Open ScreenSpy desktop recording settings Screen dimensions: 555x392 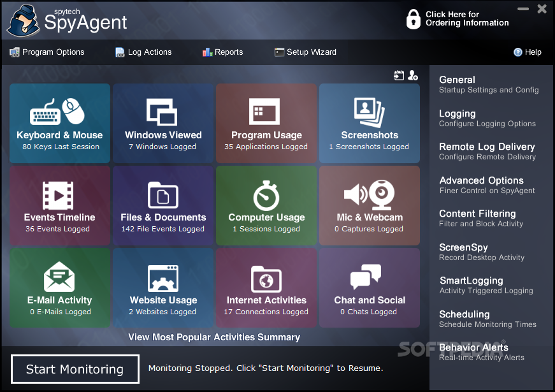click(x=482, y=252)
